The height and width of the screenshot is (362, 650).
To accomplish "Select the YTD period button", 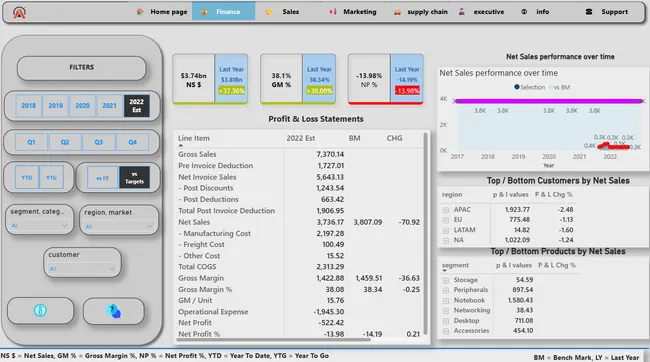I will 27,177.
